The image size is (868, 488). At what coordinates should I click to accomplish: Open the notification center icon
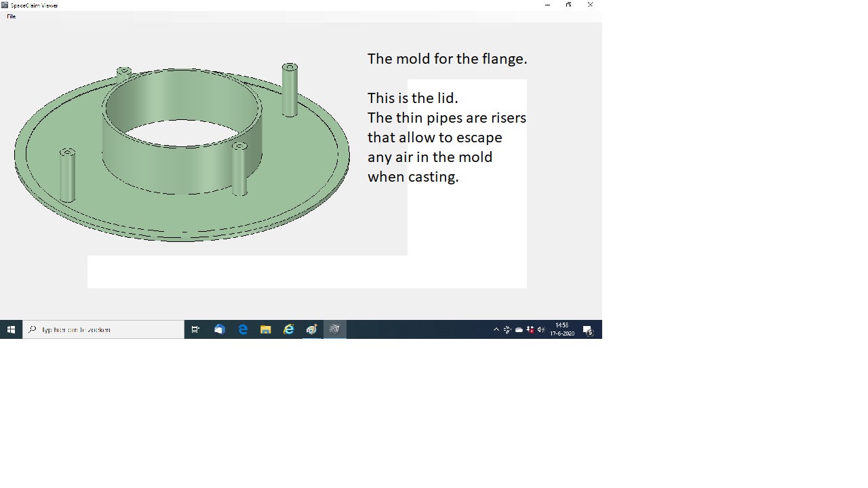(x=588, y=330)
